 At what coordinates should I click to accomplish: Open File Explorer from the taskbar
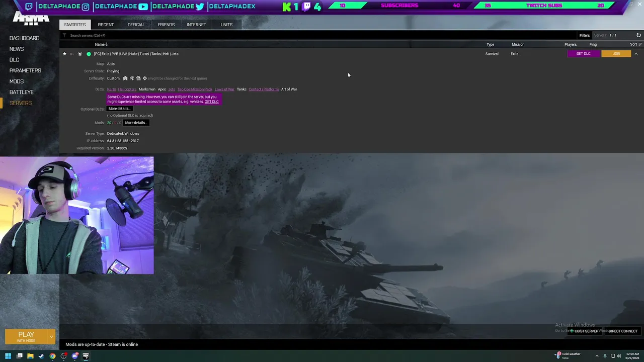(30, 356)
